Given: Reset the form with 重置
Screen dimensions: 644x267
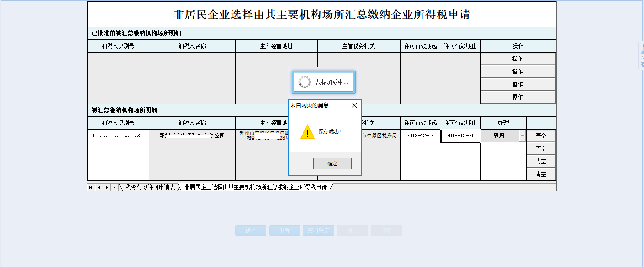Looking at the screenshot, I should click(284, 230).
